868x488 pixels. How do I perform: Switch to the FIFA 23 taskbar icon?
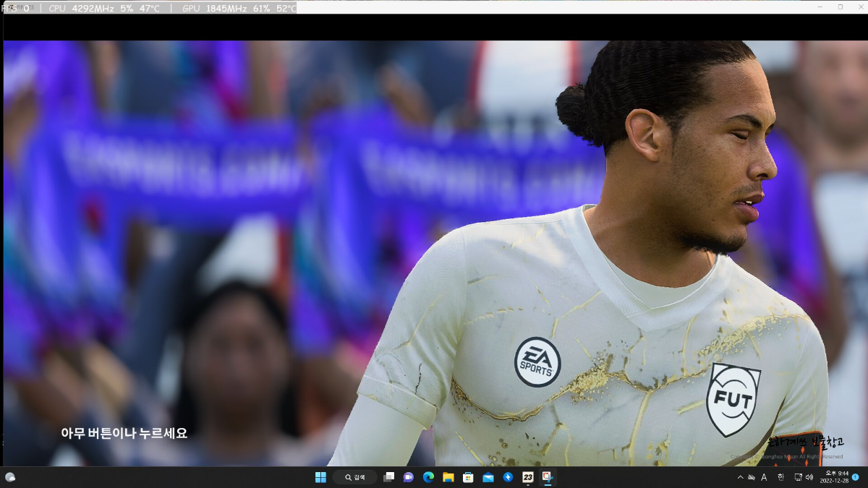tap(528, 477)
